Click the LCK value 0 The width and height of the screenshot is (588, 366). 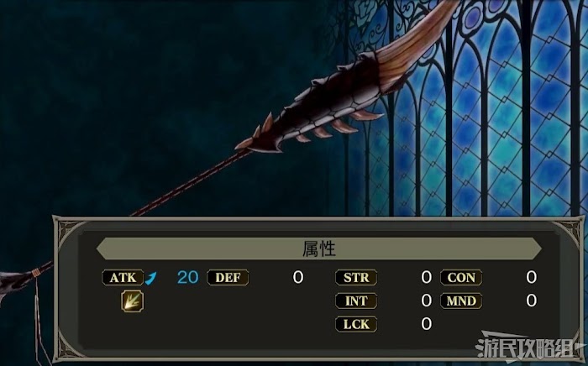tap(427, 324)
